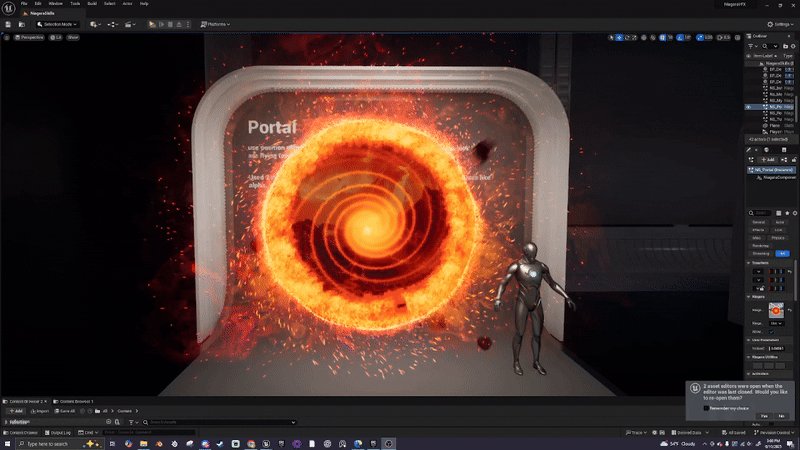This screenshot has width=800, height=450.
Task: Choose the translate gizmo tool in the viewport
Action: [619, 37]
